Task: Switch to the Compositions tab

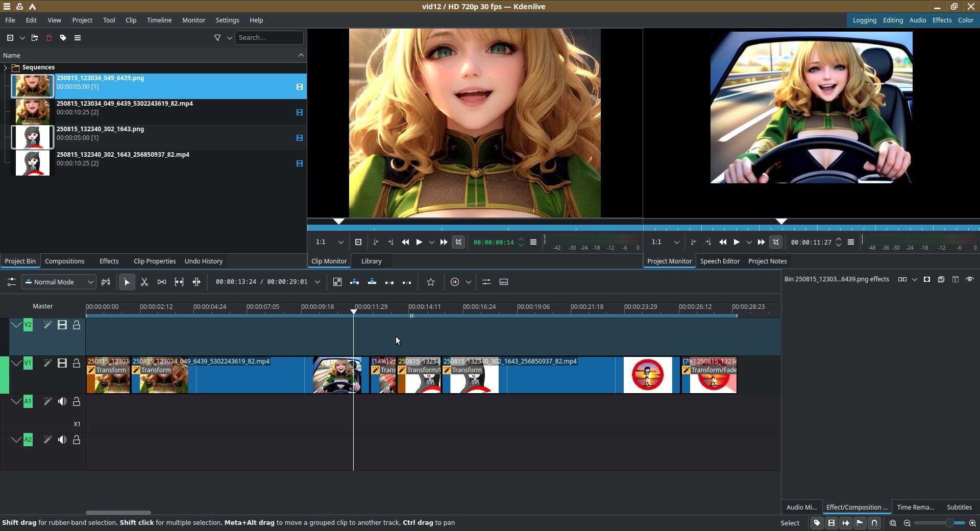Action: tap(64, 261)
